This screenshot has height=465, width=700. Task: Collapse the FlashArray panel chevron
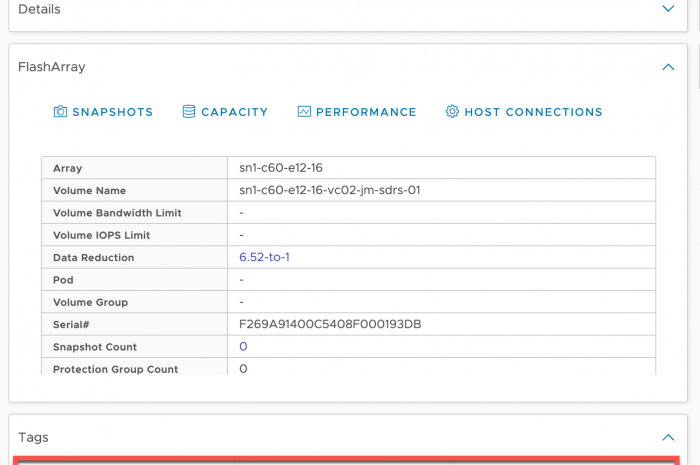(668, 67)
